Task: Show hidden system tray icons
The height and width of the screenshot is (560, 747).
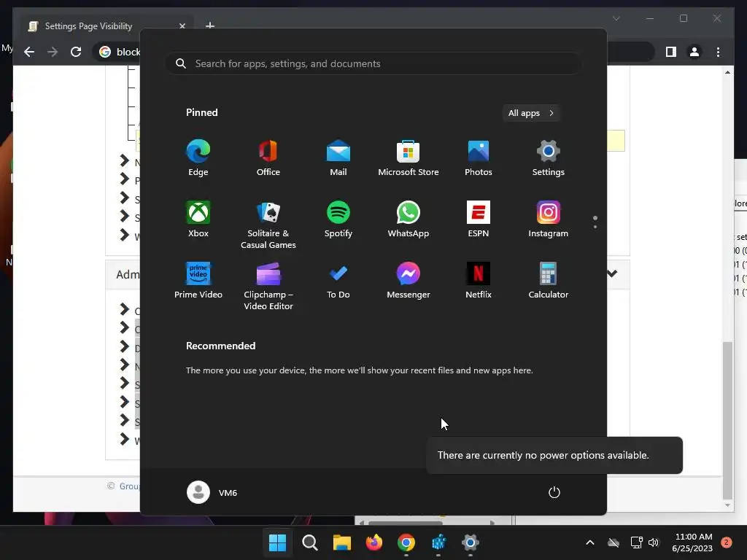Action: (589, 542)
